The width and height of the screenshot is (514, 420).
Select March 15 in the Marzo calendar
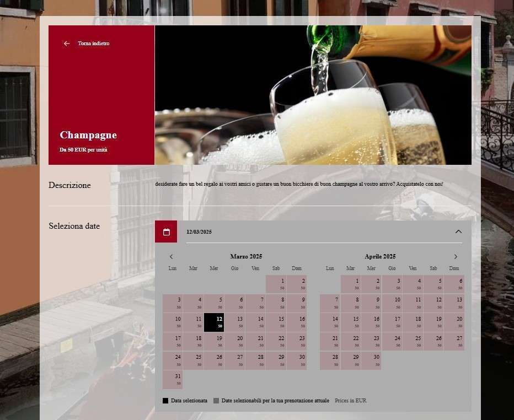click(276, 321)
